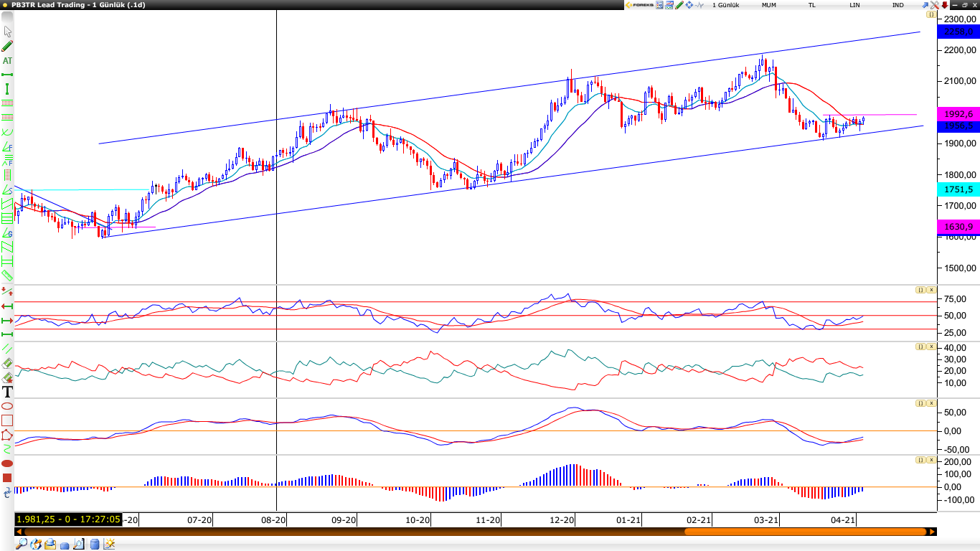Image resolution: width=980 pixels, height=551 pixels.
Task: Click the yellow 1.981,25 status readout
Action: point(68,519)
